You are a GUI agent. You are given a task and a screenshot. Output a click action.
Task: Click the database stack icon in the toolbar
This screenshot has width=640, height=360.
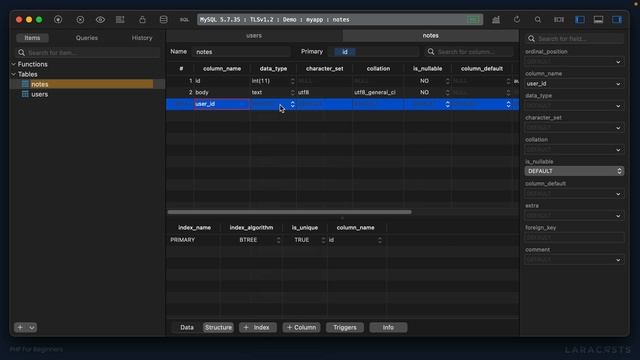[x=163, y=20]
